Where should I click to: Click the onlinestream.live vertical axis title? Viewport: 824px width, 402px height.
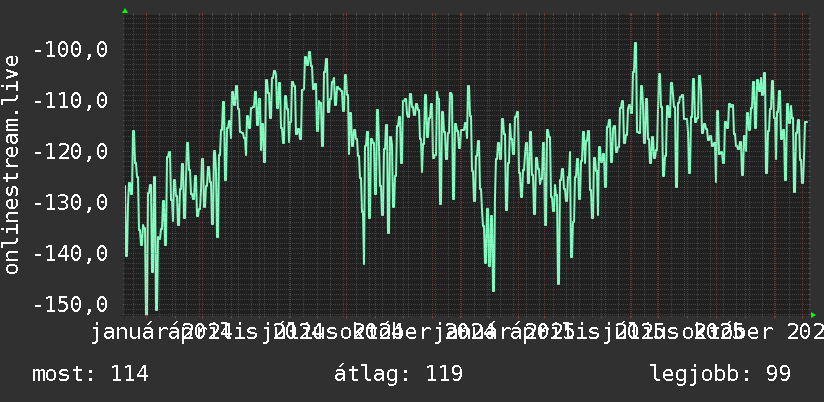click(x=12, y=164)
